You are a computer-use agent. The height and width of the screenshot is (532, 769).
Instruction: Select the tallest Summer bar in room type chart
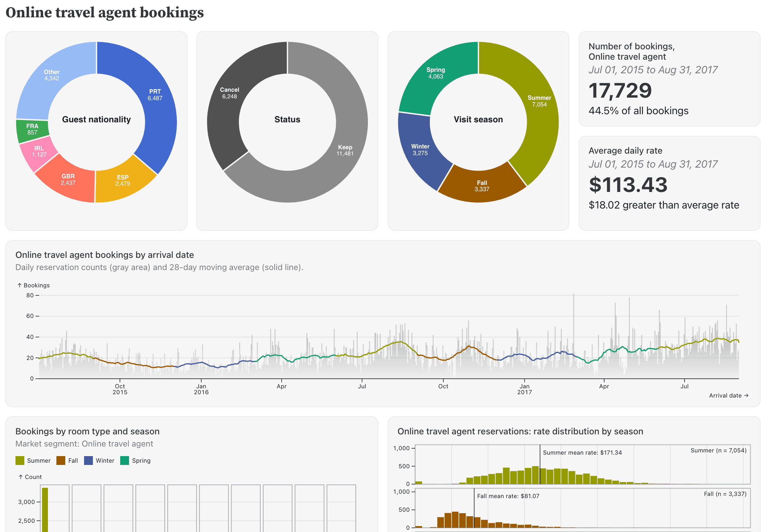pos(45,510)
